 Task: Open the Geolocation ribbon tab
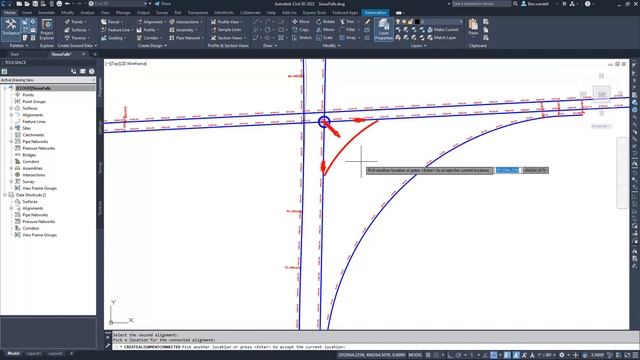click(x=375, y=13)
